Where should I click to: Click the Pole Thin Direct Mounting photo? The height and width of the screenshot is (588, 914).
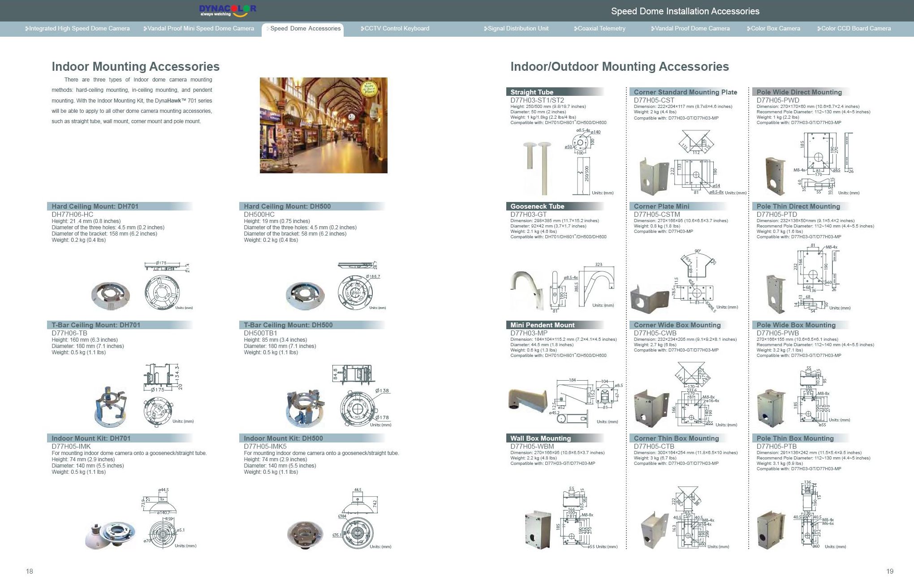coord(776,294)
